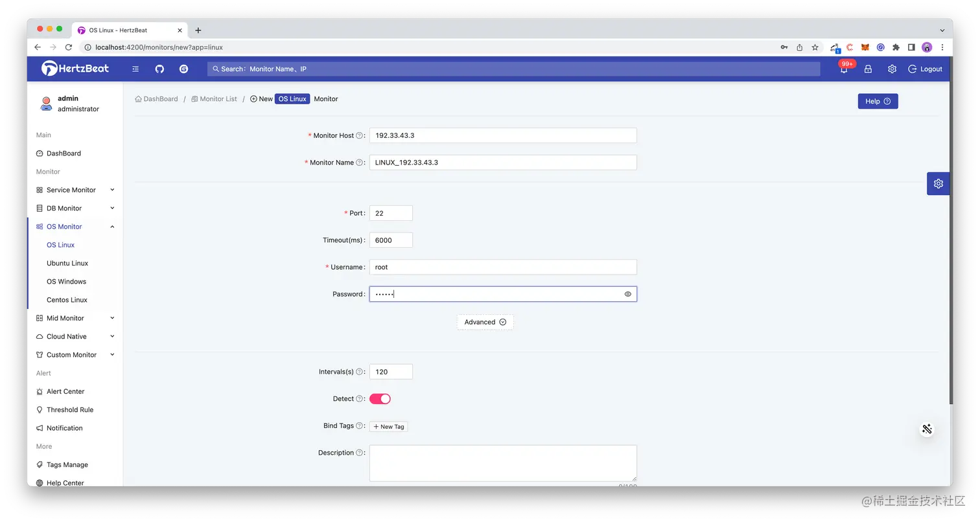The width and height of the screenshot is (980, 522).
Task: Click the Logout button
Action: (926, 69)
